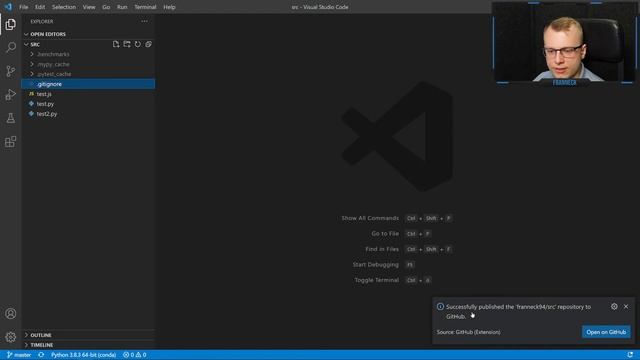The width and height of the screenshot is (640, 360).
Task: Select Python 3.8.3 64-bit interpreter status entry
Action: (x=84, y=355)
